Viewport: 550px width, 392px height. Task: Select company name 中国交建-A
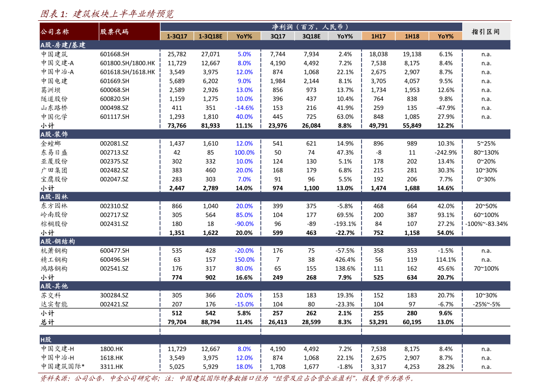58,63
